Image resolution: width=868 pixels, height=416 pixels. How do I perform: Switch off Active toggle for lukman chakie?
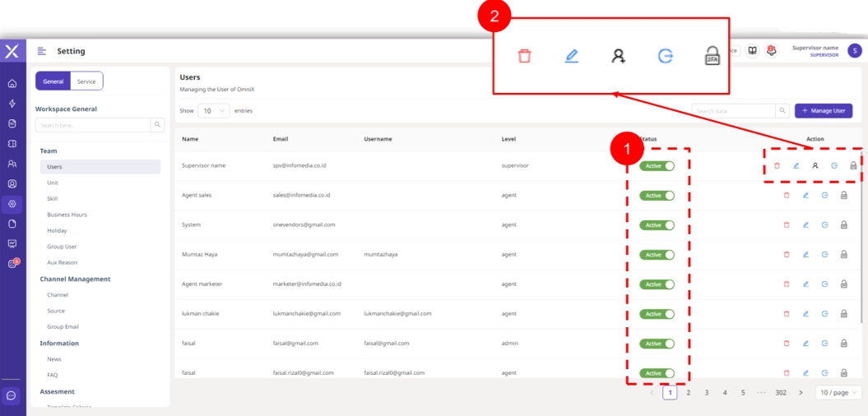[x=657, y=314]
